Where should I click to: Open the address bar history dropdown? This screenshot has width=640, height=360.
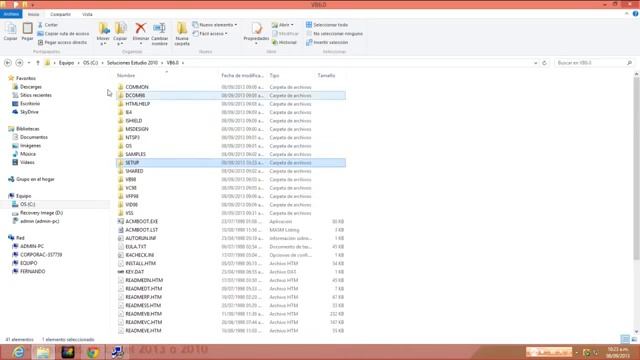[536, 63]
